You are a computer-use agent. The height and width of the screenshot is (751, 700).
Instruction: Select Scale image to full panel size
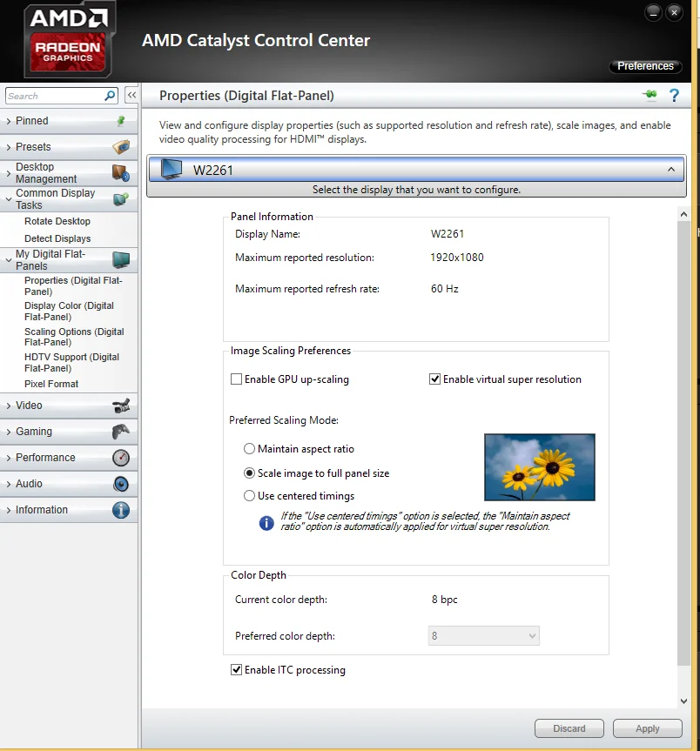(x=249, y=473)
